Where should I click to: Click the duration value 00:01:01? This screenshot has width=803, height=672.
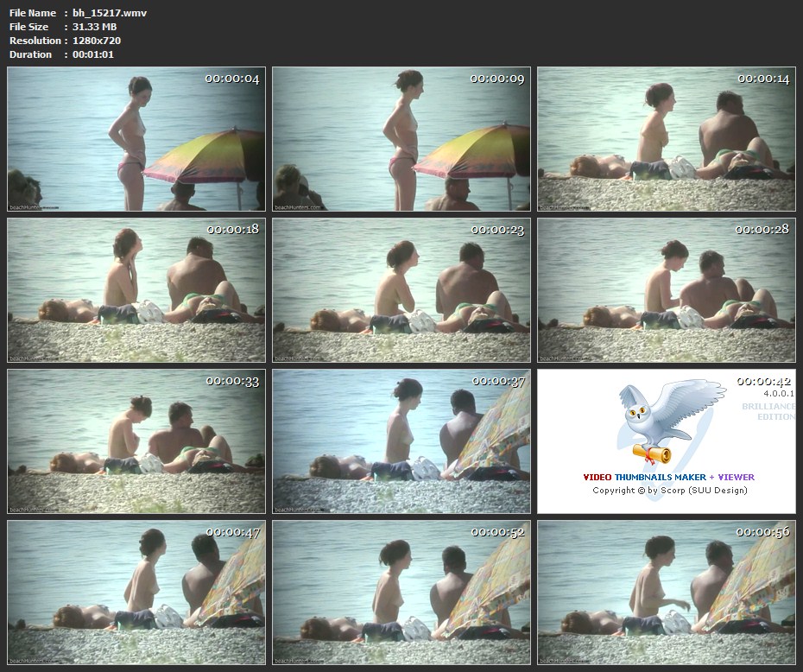[x=93, y=54]
